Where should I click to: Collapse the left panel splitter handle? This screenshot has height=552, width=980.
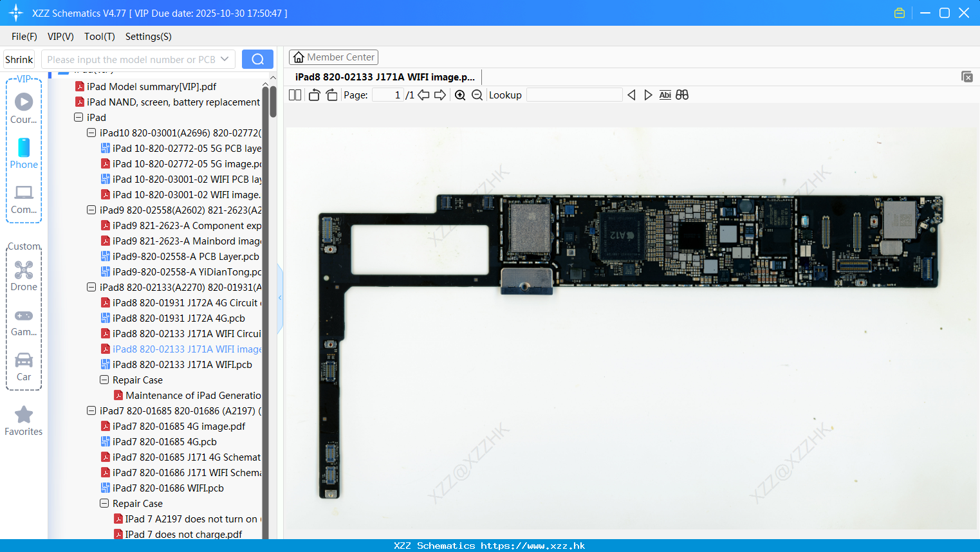point(280,298)
